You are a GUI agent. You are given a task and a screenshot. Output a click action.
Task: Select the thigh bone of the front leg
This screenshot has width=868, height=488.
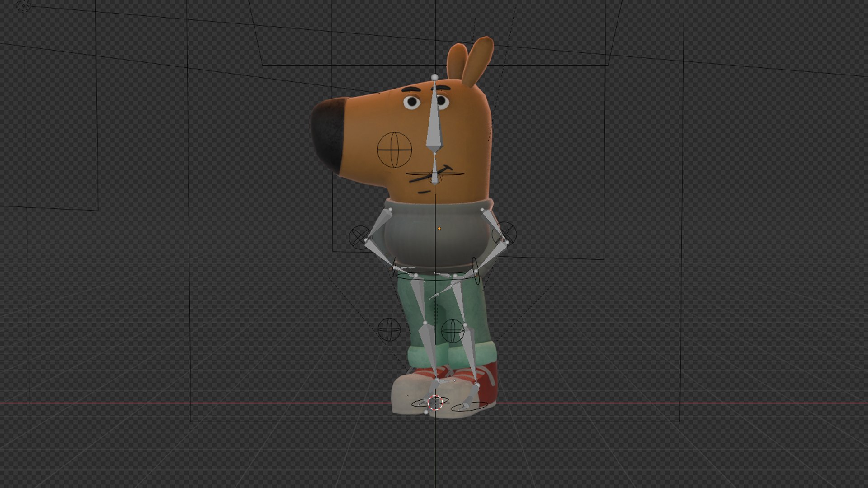click(x=420, y=298)
